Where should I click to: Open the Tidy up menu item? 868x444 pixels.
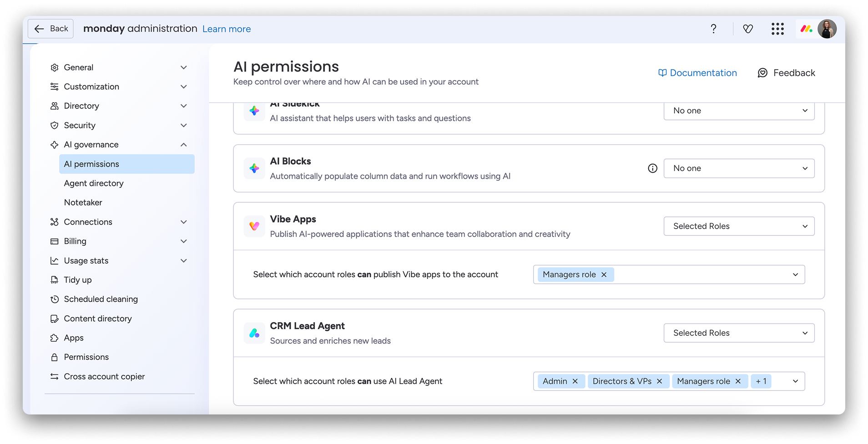point(78,280)
